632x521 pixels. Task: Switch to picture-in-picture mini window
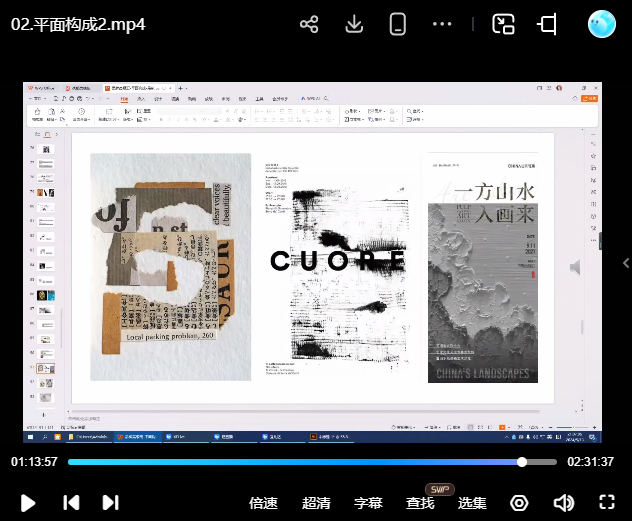coord(503,25)
